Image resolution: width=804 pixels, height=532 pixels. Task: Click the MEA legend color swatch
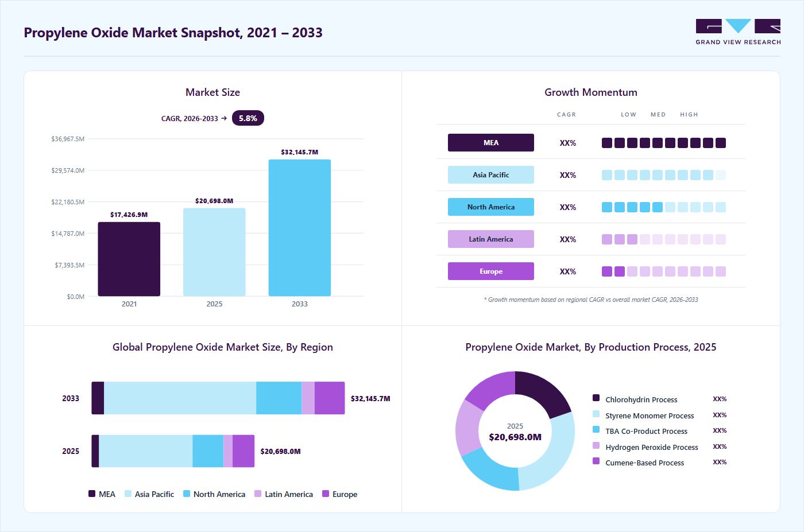[92, 494]
